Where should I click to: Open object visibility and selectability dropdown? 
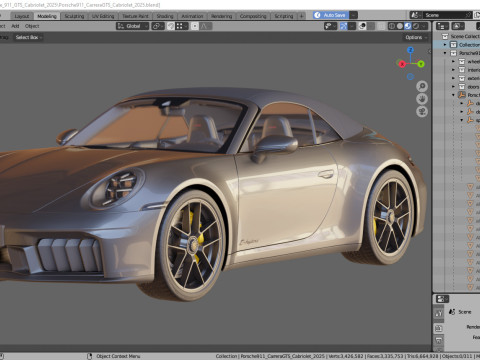point(330,26)
